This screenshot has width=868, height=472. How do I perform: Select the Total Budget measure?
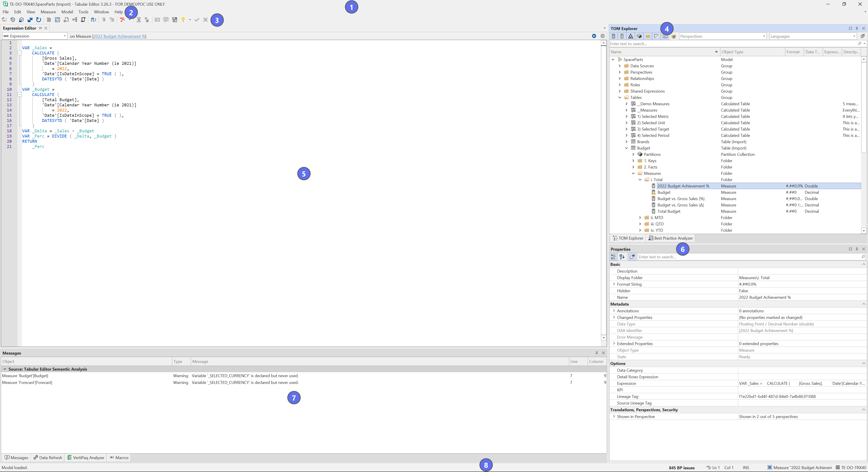click(669, 211)
